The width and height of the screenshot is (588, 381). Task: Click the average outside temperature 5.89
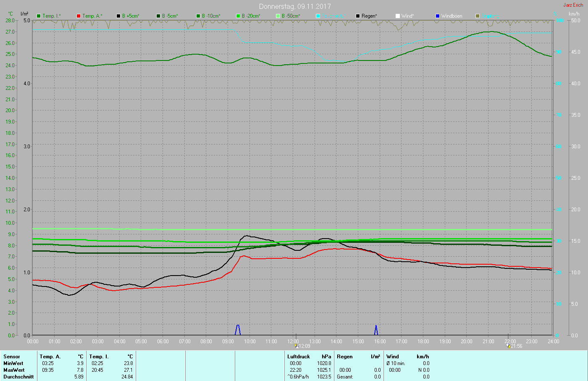(79, 377)
